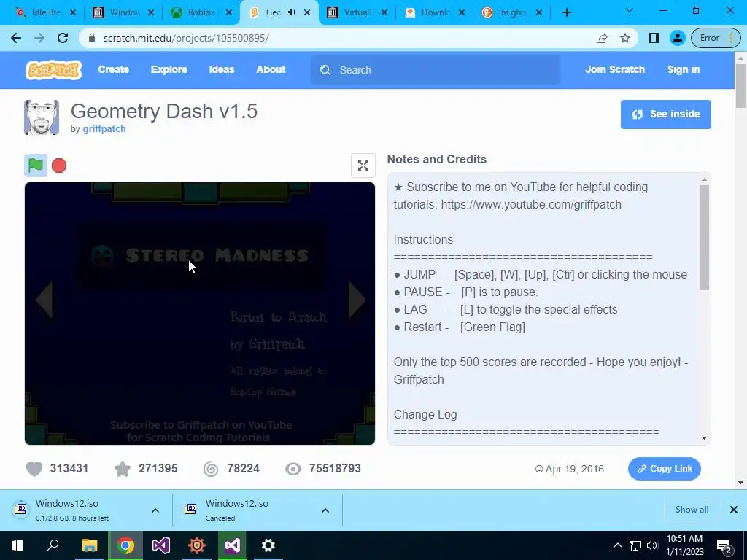Image resolution: width=747 pixels, height=560 pixels.
Task: Start the project with the green flag
Action: (x=36, y=166)
